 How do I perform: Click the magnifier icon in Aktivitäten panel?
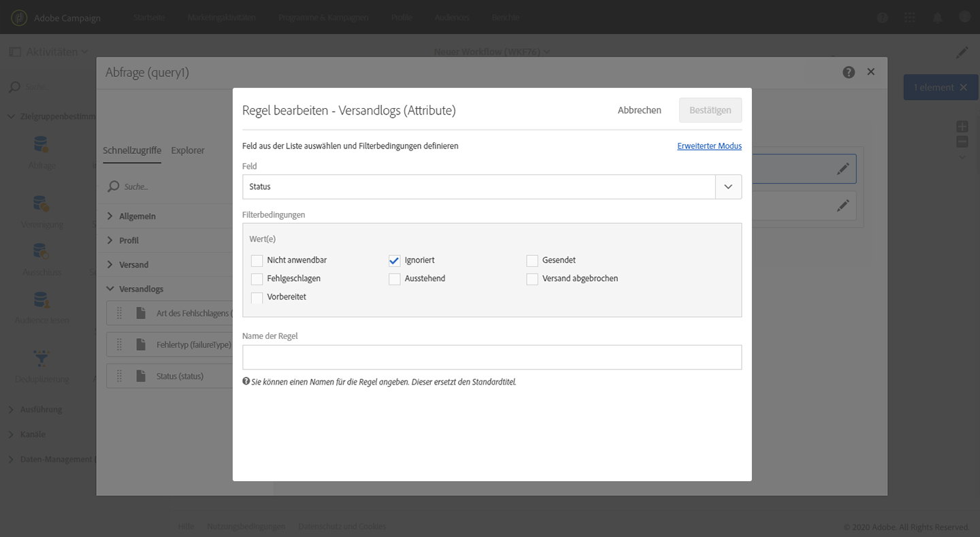(14, 87)
